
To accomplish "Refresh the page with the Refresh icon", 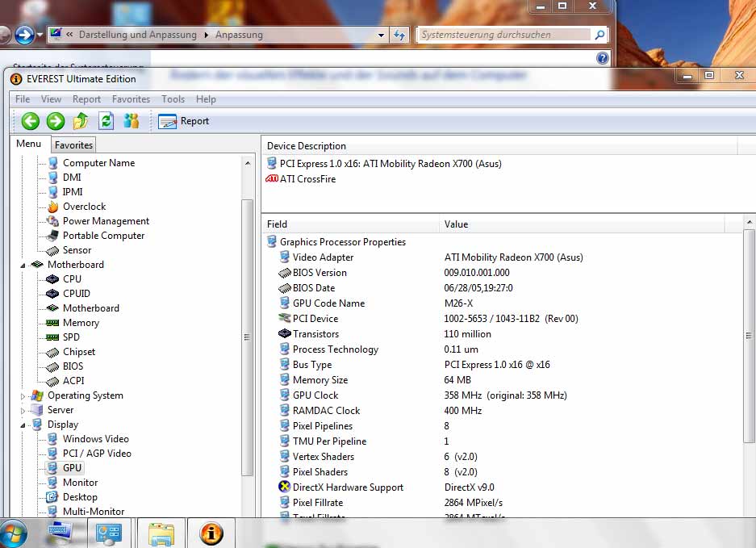I will 106,120.
